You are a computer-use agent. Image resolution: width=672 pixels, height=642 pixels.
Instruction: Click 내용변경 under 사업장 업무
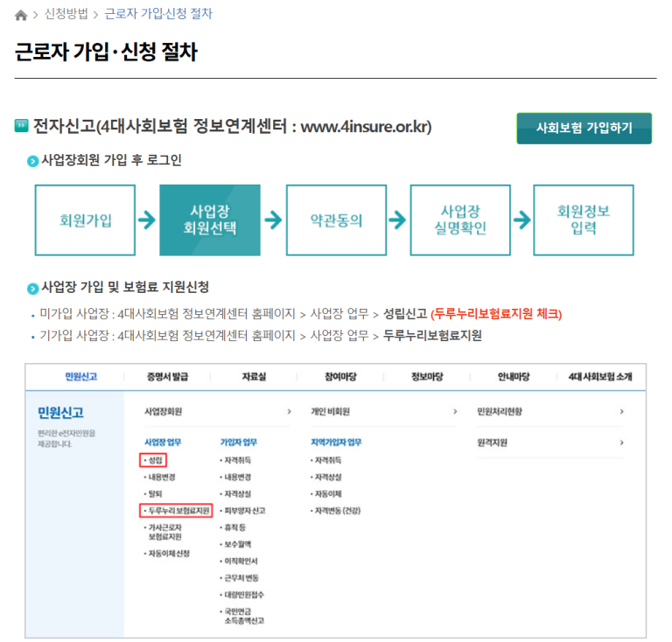(x=160, y=477)
